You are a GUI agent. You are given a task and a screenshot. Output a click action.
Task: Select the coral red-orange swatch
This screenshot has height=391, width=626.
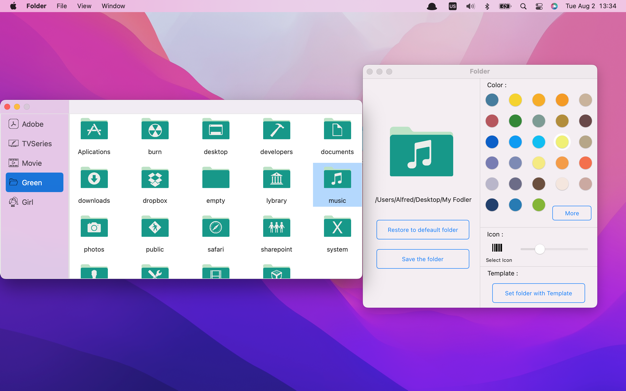585,163
